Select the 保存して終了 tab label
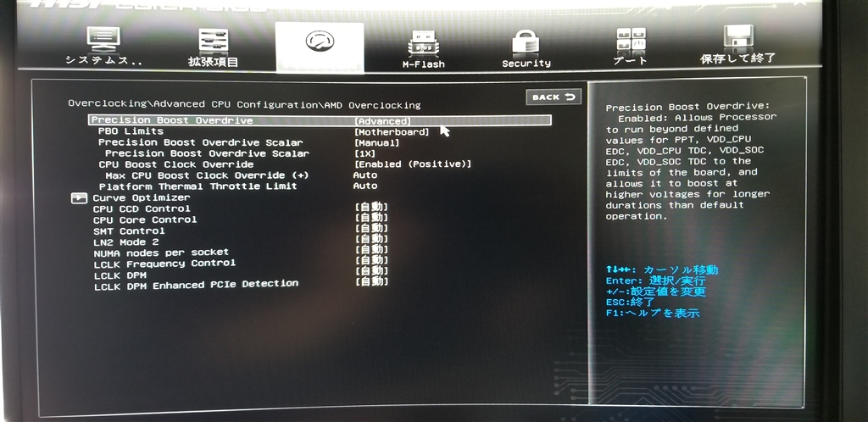 (738, 58)
